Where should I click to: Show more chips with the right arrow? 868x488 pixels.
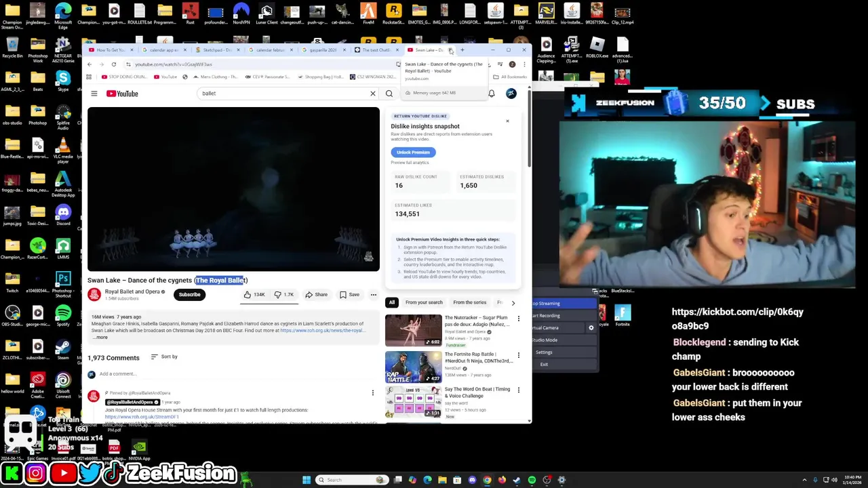pyautogui.click(x=513, y=303)
